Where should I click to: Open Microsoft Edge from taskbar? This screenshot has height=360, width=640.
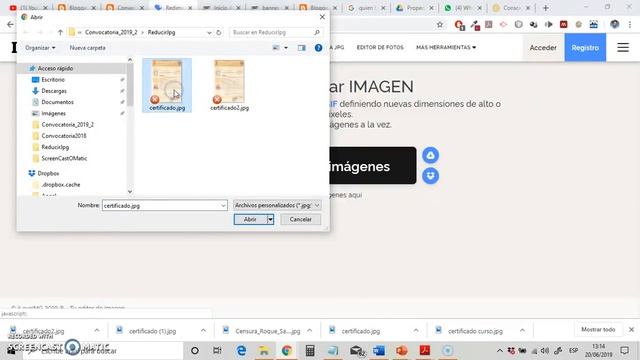click(241, 350)
